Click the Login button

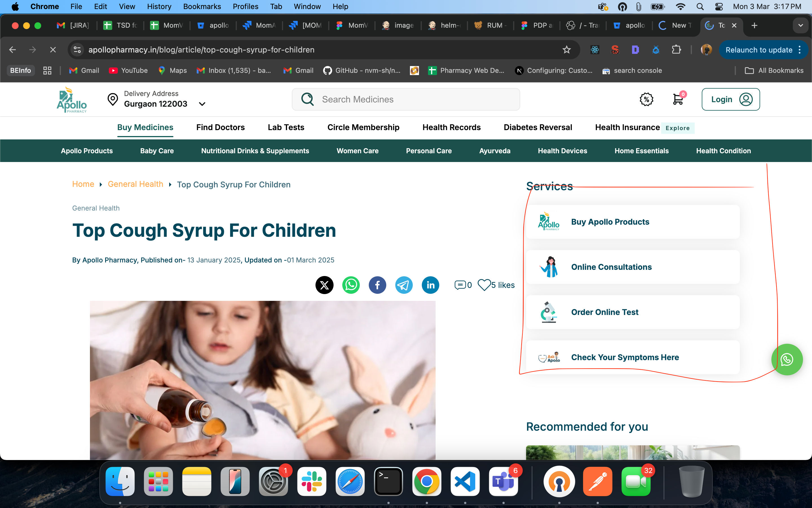point(731,99)
